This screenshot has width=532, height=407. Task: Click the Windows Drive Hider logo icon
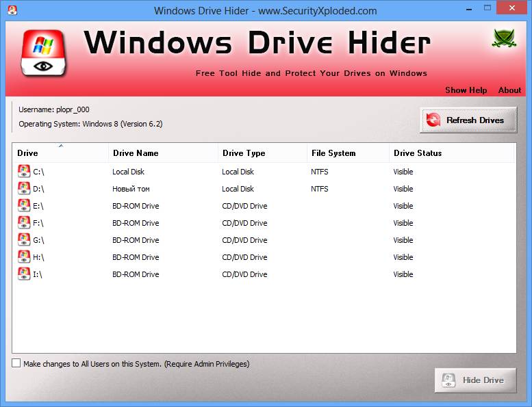(43, 53)
